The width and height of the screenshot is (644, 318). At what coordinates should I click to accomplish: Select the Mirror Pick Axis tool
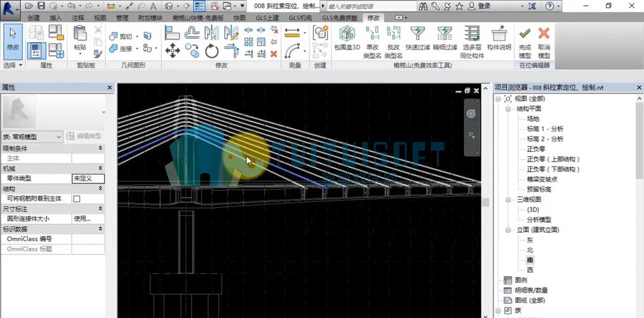211,32
